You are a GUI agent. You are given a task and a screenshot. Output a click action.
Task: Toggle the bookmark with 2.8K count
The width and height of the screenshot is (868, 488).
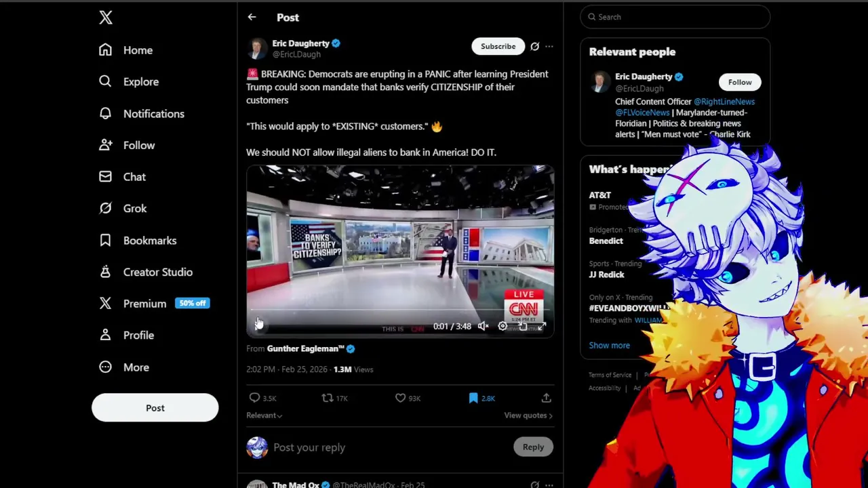tap(481, 399)
